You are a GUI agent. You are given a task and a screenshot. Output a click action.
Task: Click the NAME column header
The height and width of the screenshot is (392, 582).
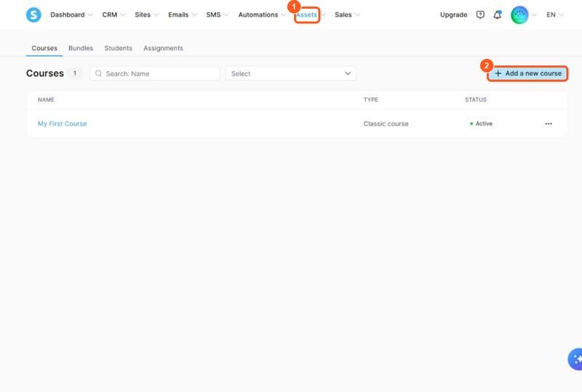click(46, 100)
